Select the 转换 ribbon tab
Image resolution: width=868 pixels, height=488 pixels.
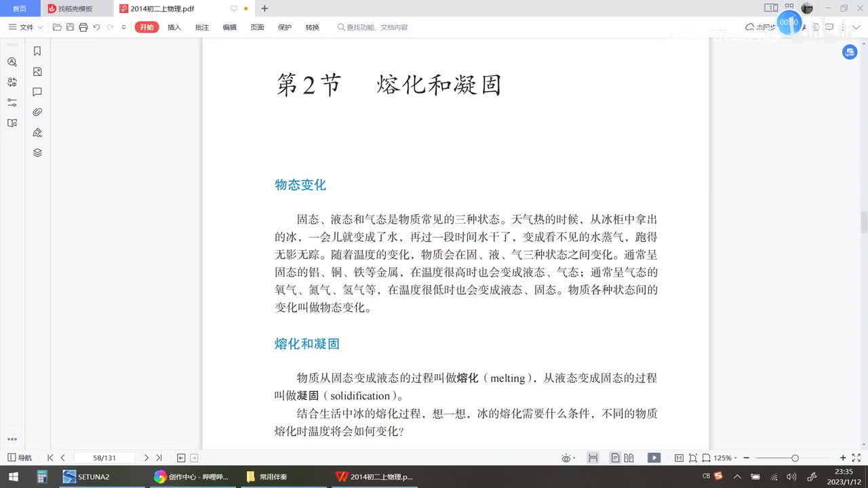point(312,27)
